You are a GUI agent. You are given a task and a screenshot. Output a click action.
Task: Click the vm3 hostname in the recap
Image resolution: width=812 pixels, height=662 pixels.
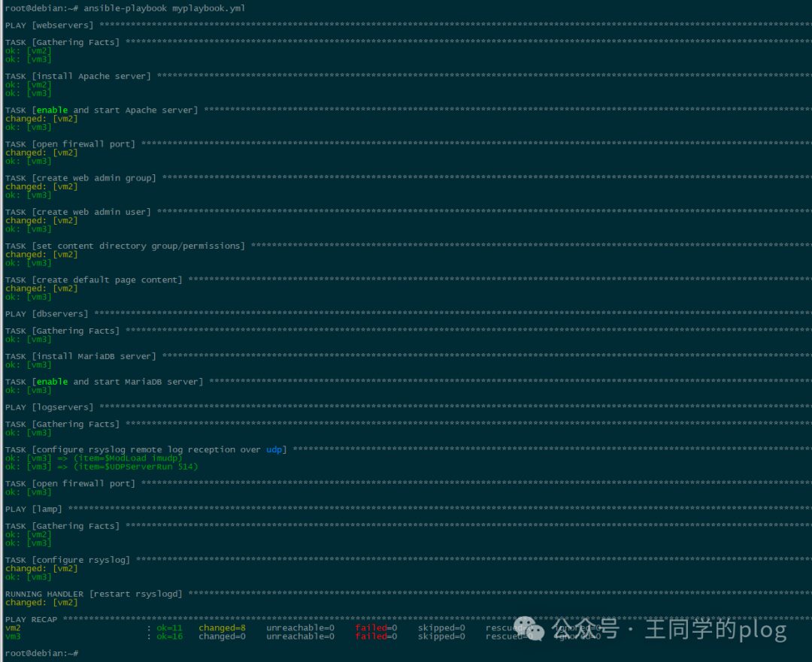coord(13,636)
